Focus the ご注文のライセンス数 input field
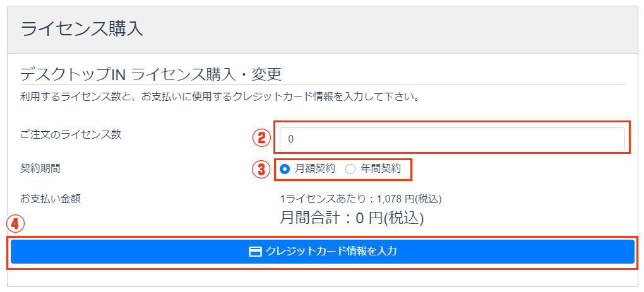Image resolution: width=644 pixels, height=292 pixels. (x=452, y=139)
